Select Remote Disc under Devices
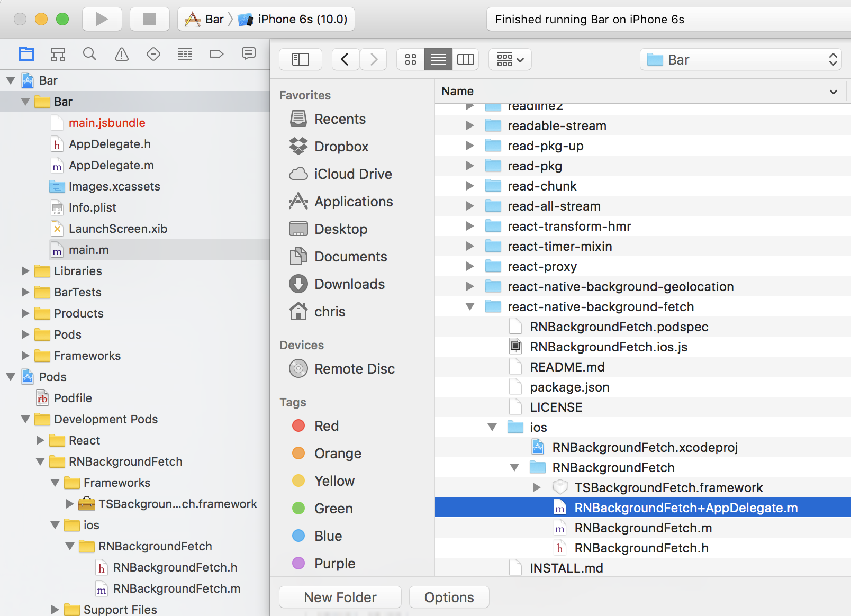 pyautogui.click(x=342, y=369)
